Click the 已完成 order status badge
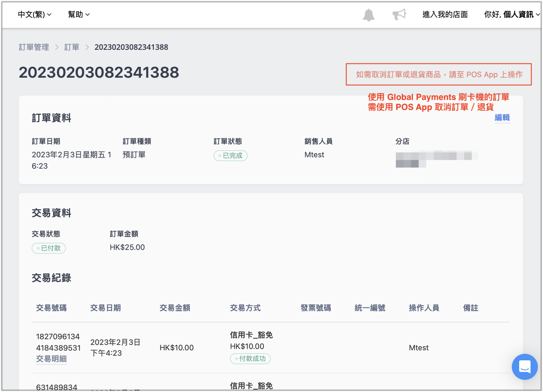 [x=230, y=156]
